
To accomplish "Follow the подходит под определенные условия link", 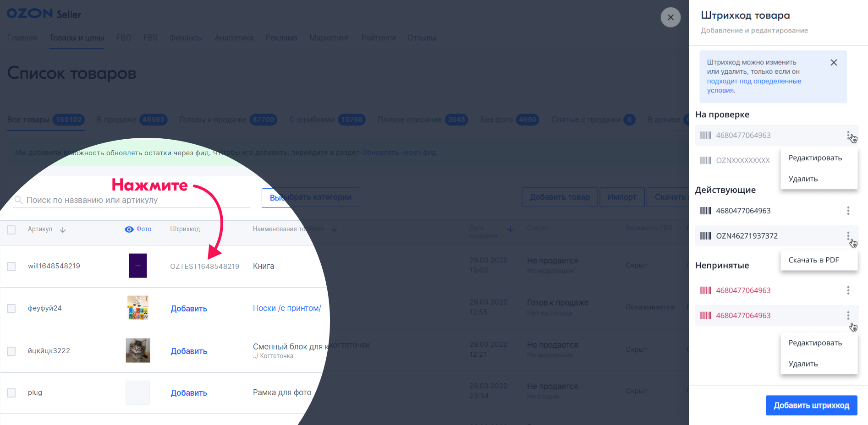I will pyautogui.click(x=753, y=82).
